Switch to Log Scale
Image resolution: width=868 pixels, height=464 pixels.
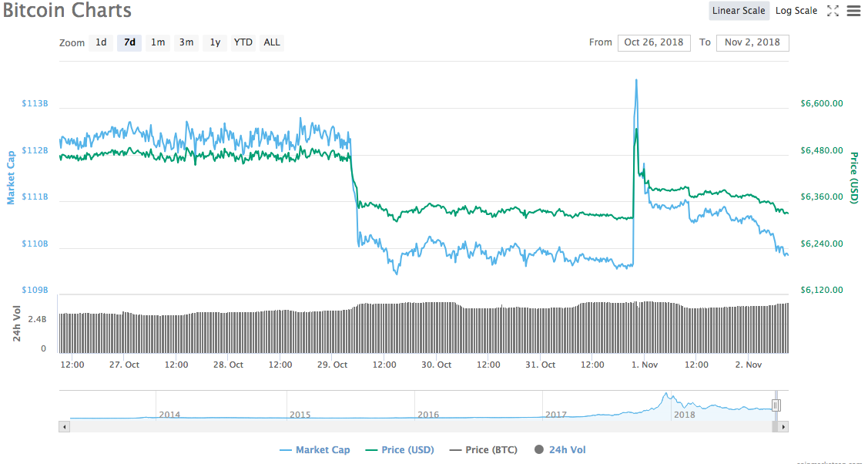coord(796,11)
